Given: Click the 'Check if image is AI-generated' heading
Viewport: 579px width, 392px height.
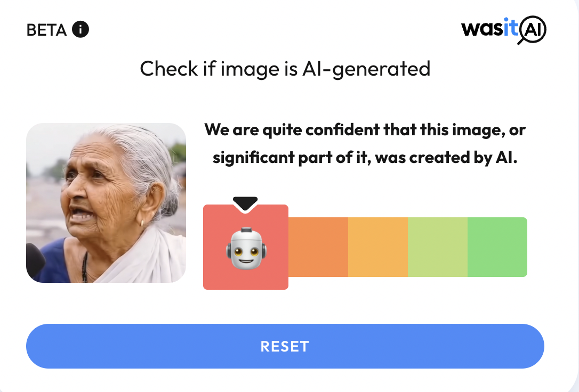Looking at the screenshot, I should pos(285,69).
